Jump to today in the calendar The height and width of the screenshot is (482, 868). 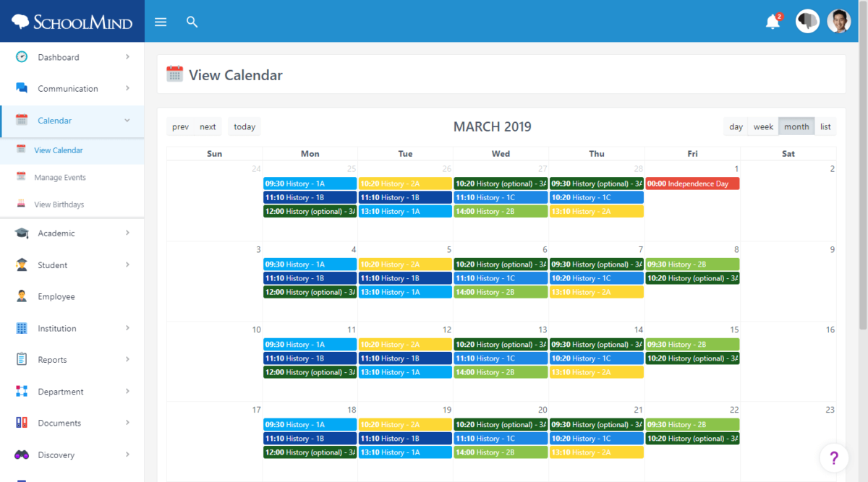(x=244, y=126)
